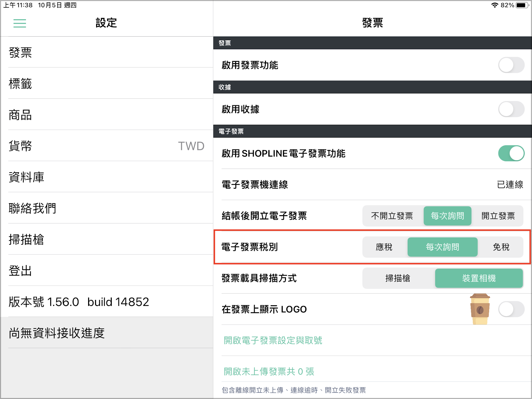Tap the 電子發票 section header
532x399 pixels.
[x=372, y=131]
